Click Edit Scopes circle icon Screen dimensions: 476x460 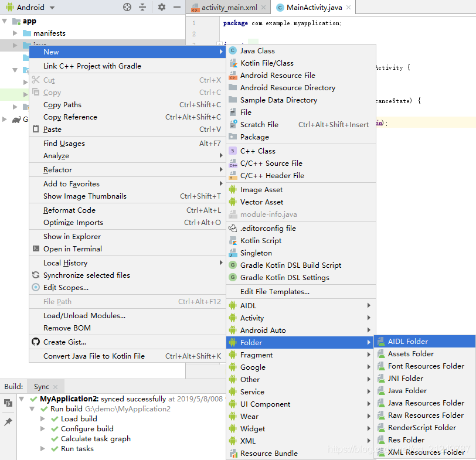[x=36, y=287]
